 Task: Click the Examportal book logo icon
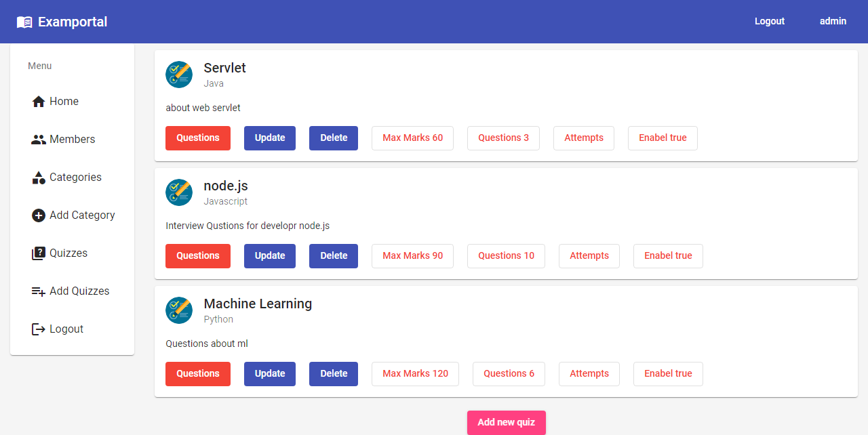point(25,21)
